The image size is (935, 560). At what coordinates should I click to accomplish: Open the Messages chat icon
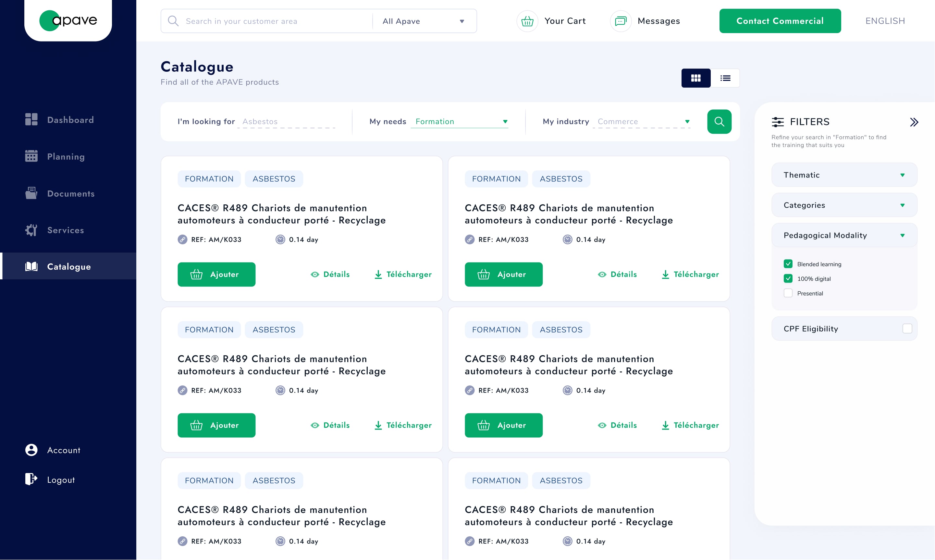click(621, 21)
